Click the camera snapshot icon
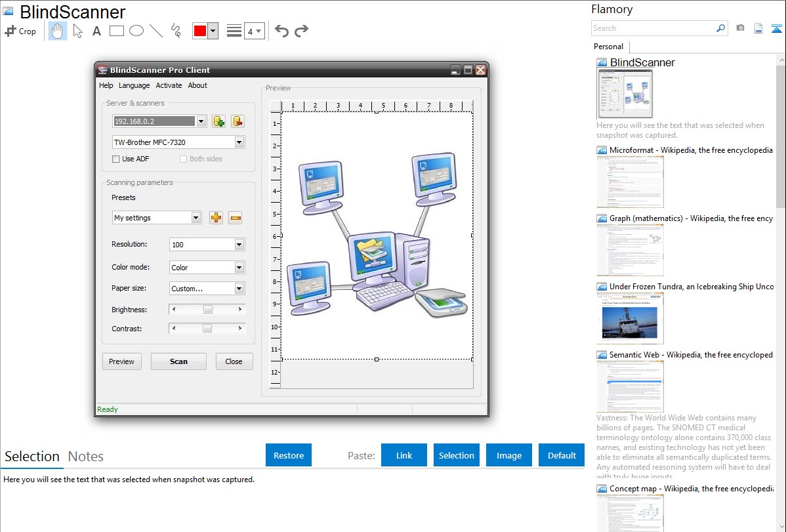This screenshot has height=532, width=786. [740, 28]
